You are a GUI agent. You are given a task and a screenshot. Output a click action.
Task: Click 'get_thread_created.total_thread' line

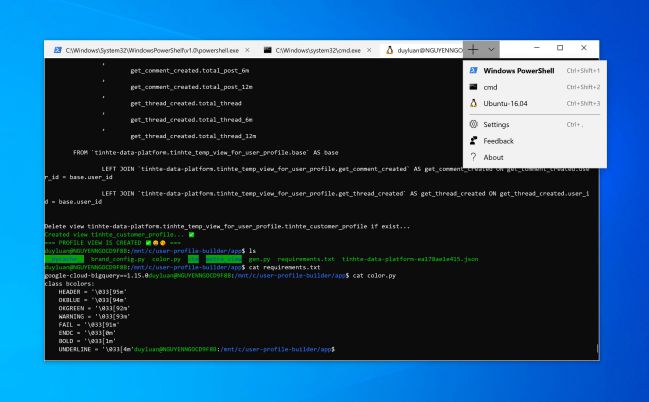tap(186, 104)
